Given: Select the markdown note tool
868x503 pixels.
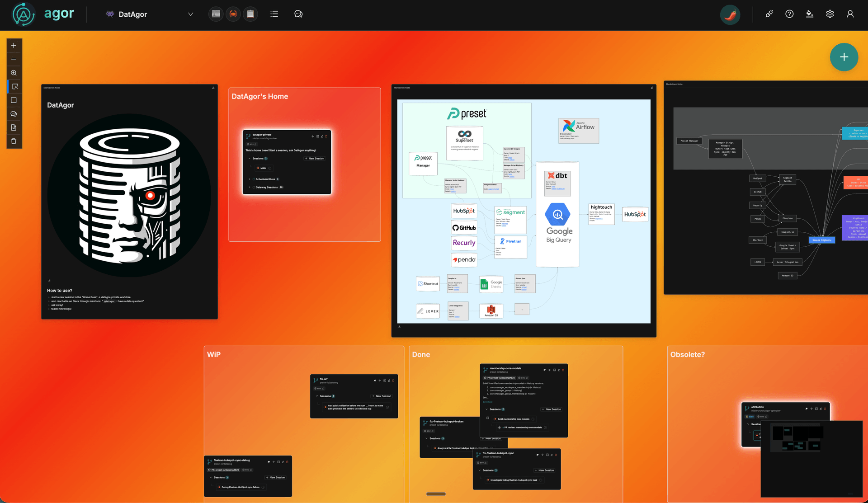Looking at the screenshot, I should (14, 127).
